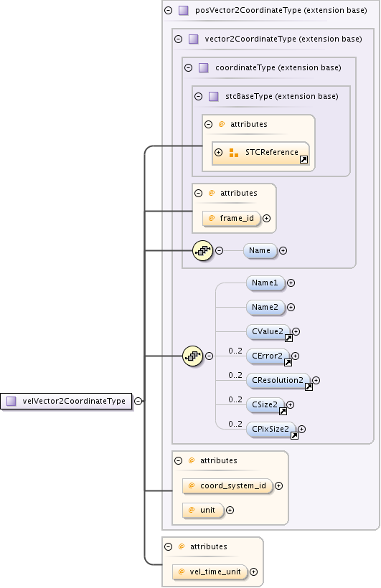Viewport: 381px width, 588px height.
Task: Click the @ icon of coord_system_id
Action: (192, 485)
